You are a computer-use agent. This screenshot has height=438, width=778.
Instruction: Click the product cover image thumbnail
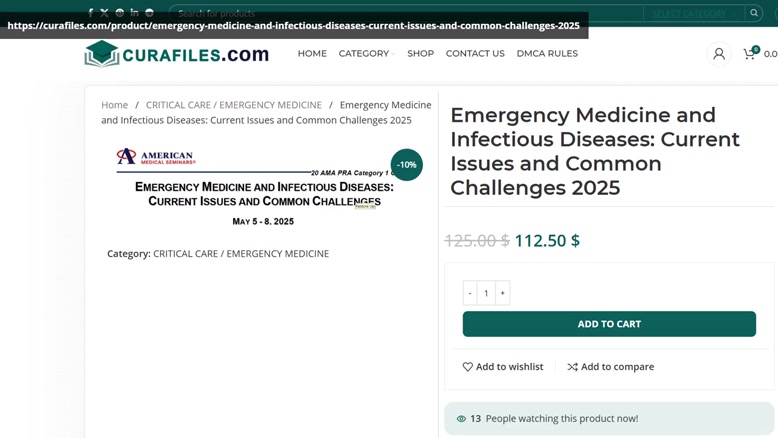(263, 188)
